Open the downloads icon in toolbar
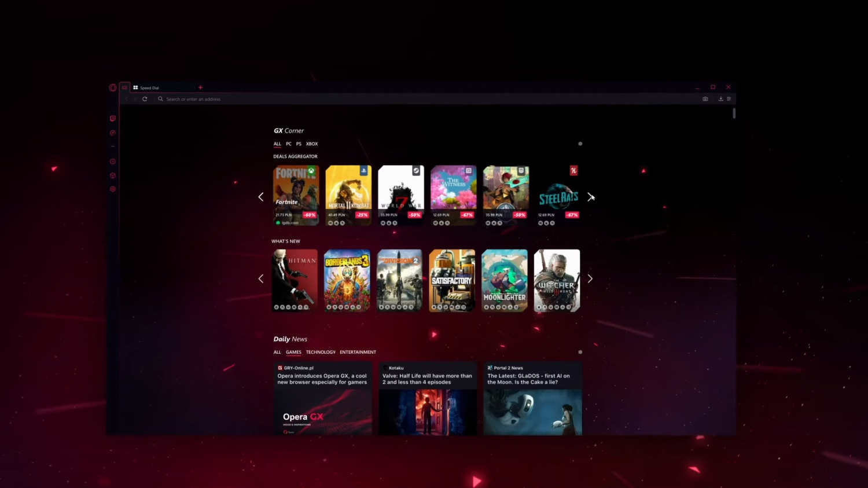Screen dimensions: 868x488 pos(720,99)
